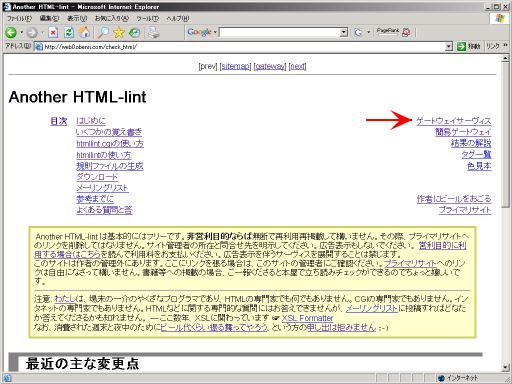The image size is (512, 384).
Task: Click the 作者にビールをおごる link
Action: [454, 199]
